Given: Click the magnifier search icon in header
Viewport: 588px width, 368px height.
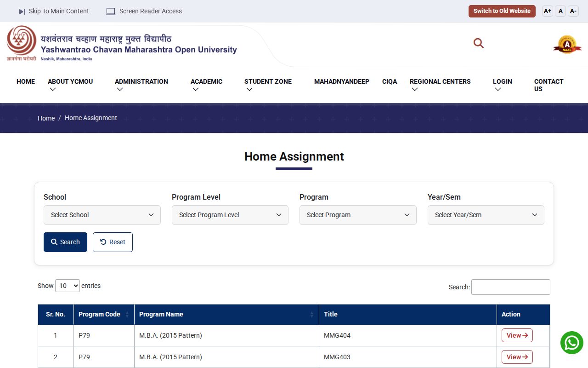Looking at the screenshot, I should tap(479, 43).
